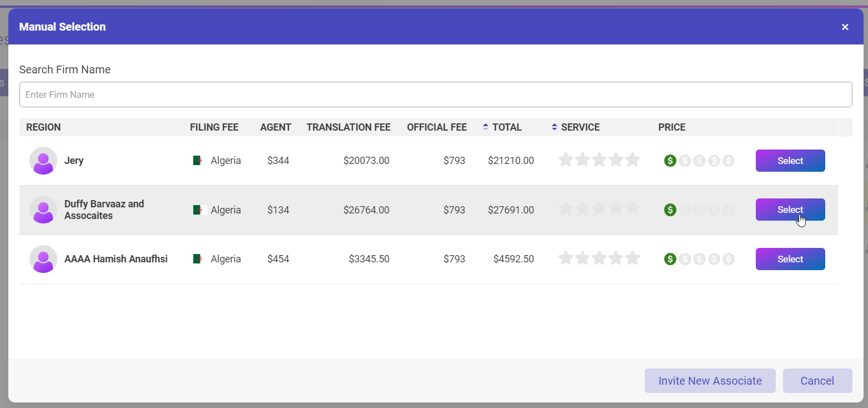
Task: Click Duffy Barvaaz and Assocaites avatar icon
Action: coord(43,210)
